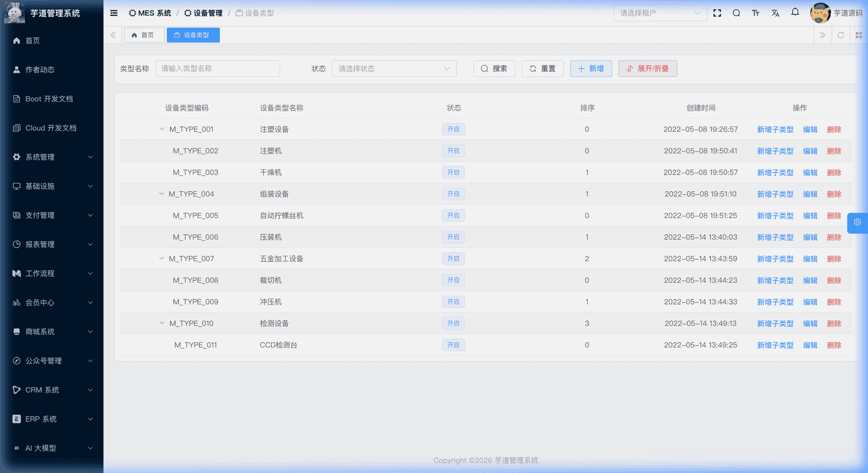868x473 pixels.
Task: Delete the CCD检测台 row
Action: tap(833, 345)
